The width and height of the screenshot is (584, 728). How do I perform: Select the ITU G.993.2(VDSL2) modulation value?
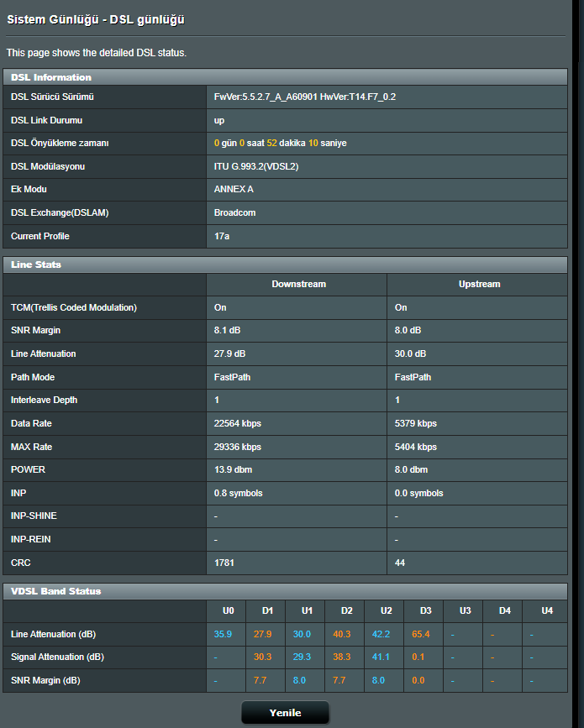point(256,166)
